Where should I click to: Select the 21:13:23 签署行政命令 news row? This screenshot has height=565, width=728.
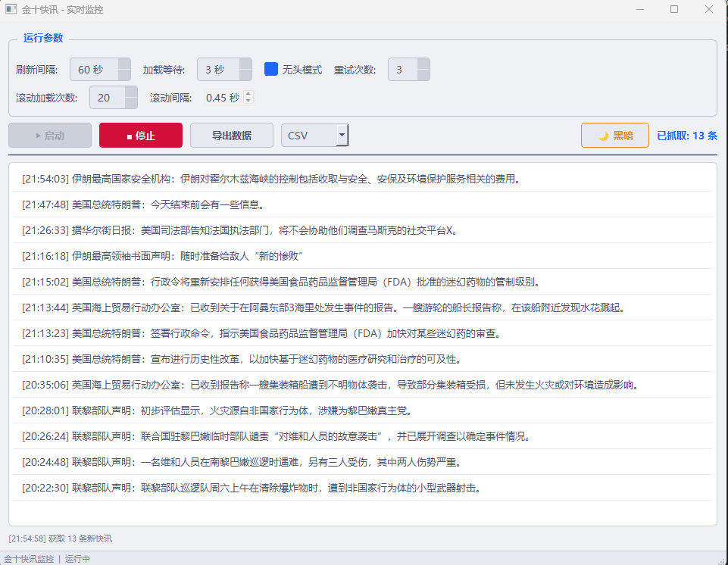[x=363, y=333]
